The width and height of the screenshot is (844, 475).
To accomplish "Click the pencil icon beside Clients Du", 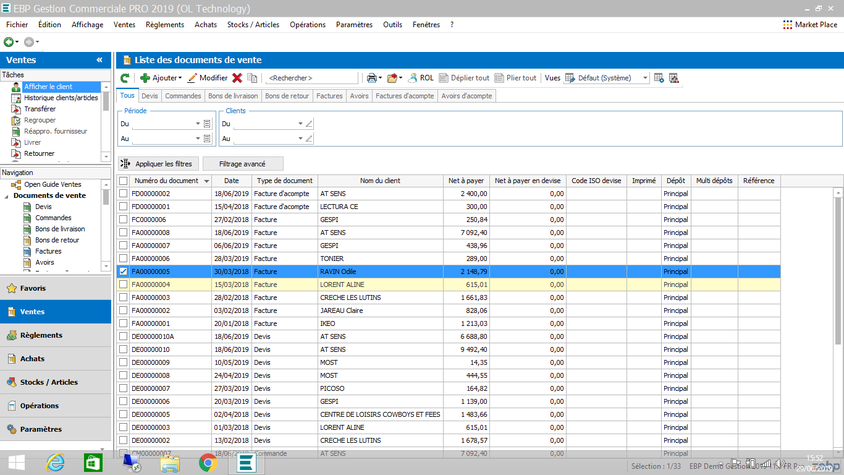I will (x=309, y=124).
